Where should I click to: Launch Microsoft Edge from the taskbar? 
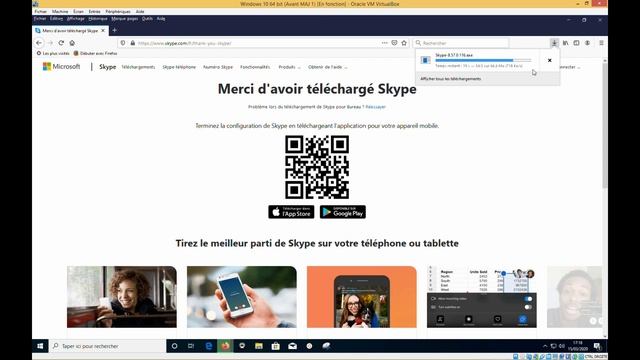(209, 346)
